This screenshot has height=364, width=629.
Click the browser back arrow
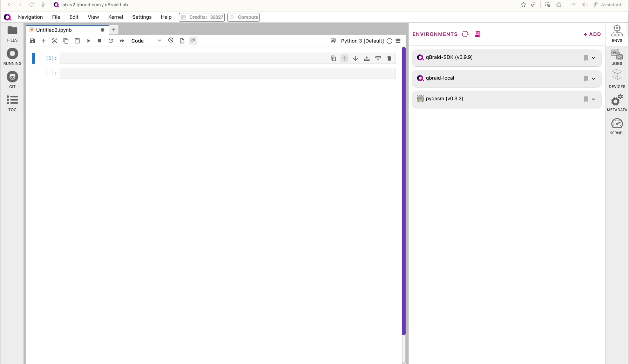(x=9, y=5)
